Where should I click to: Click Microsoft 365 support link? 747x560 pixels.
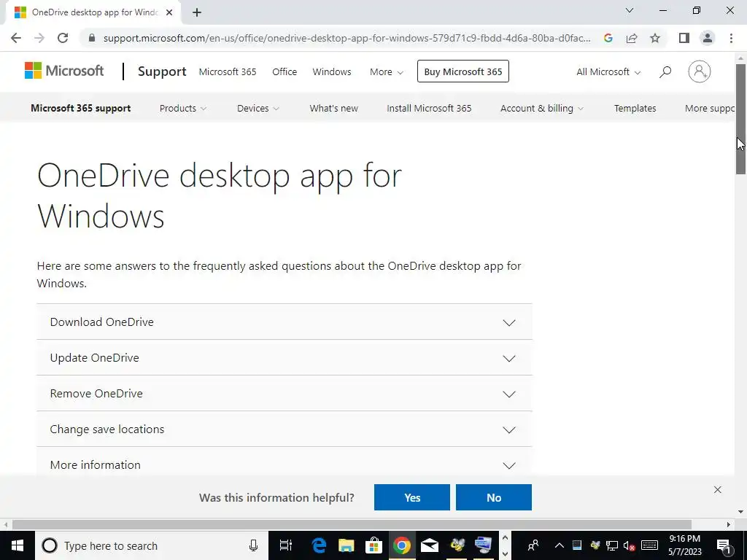(80, 109)
